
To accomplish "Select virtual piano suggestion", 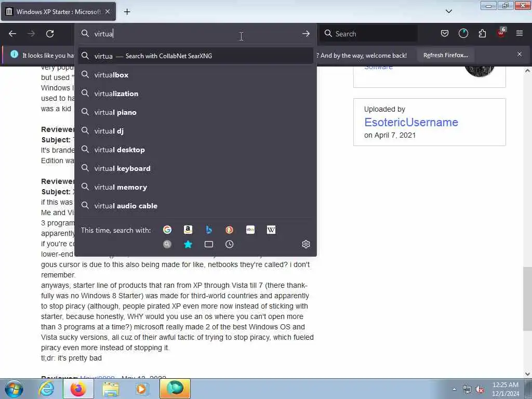I will tap(196, 112).
